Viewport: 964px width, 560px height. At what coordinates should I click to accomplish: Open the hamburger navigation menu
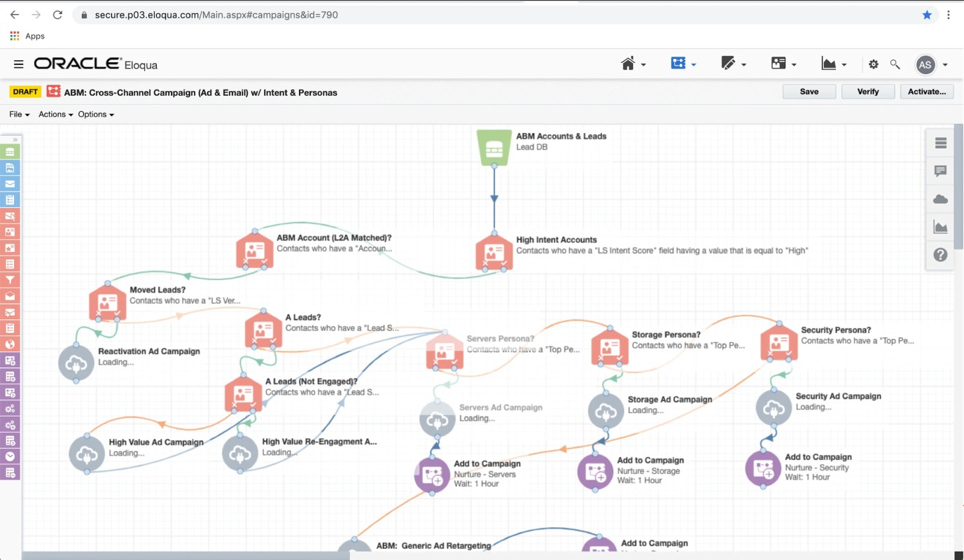(x=19, y=64)
